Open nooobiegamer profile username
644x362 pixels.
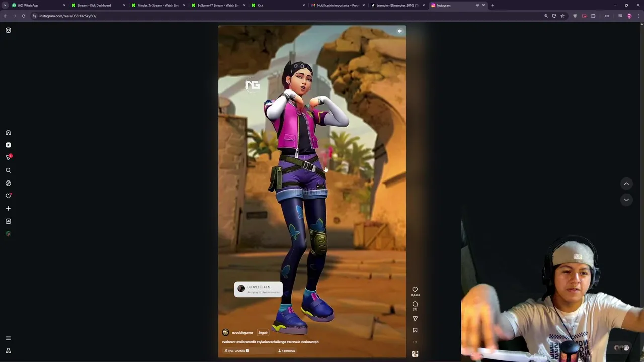tap(243, 333)
